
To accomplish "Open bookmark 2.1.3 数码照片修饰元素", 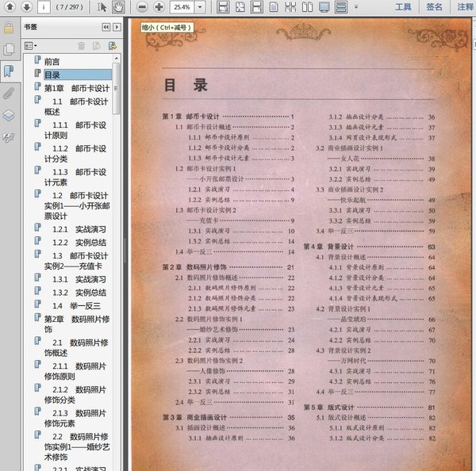I will [x=75, y=418].
